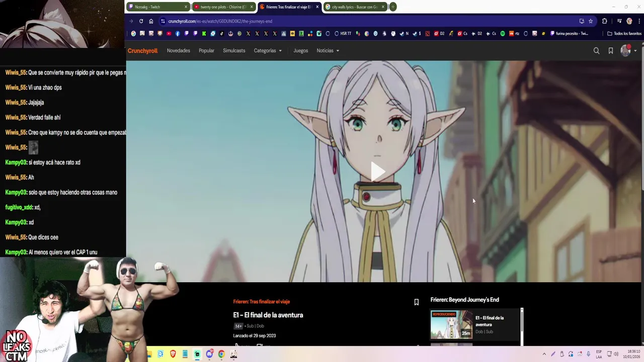
Task: Add episode to watchlist with bookmark icon
Action: point(416,302)
